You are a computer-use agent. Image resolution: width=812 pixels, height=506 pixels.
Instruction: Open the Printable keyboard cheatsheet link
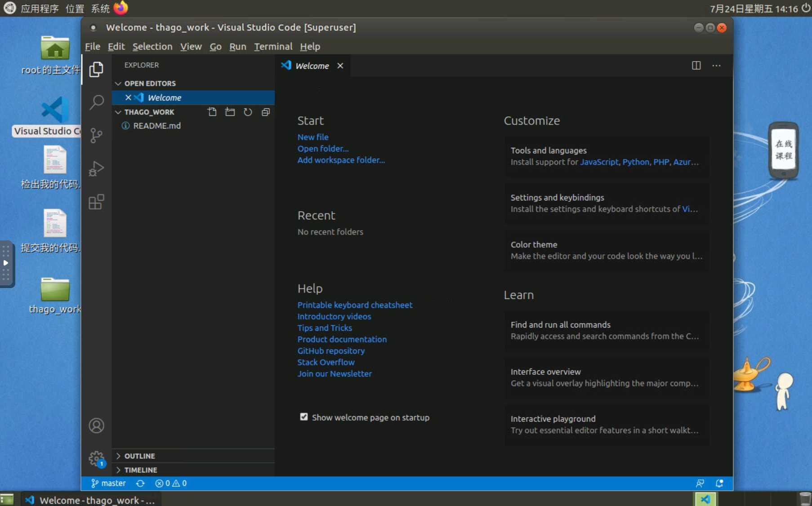coord(354,305)
